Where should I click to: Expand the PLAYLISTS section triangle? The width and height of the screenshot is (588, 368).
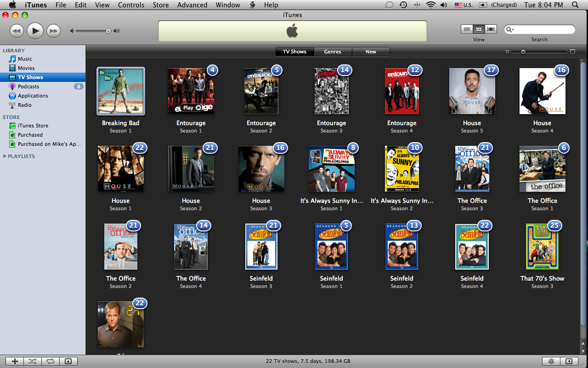(x=5, y=156)
